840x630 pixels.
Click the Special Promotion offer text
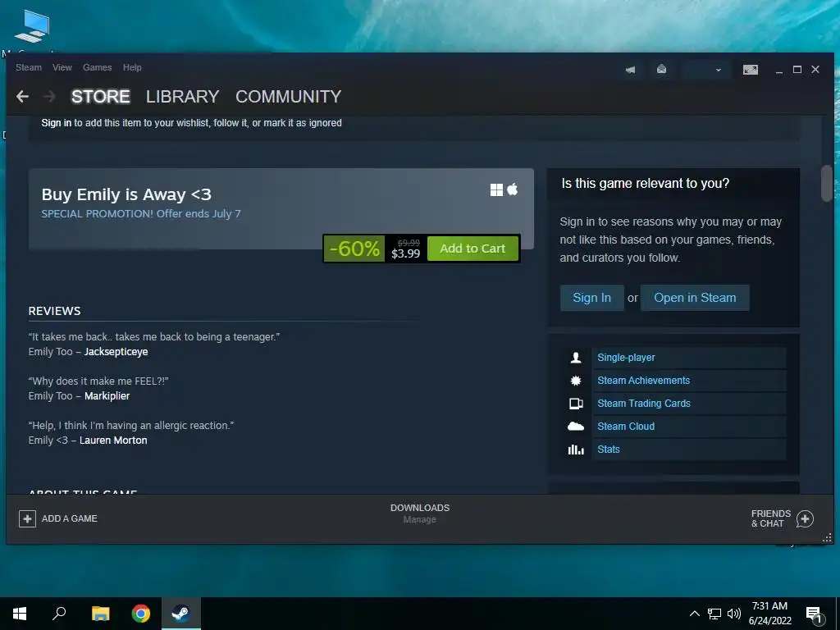[x=141, y=214]
